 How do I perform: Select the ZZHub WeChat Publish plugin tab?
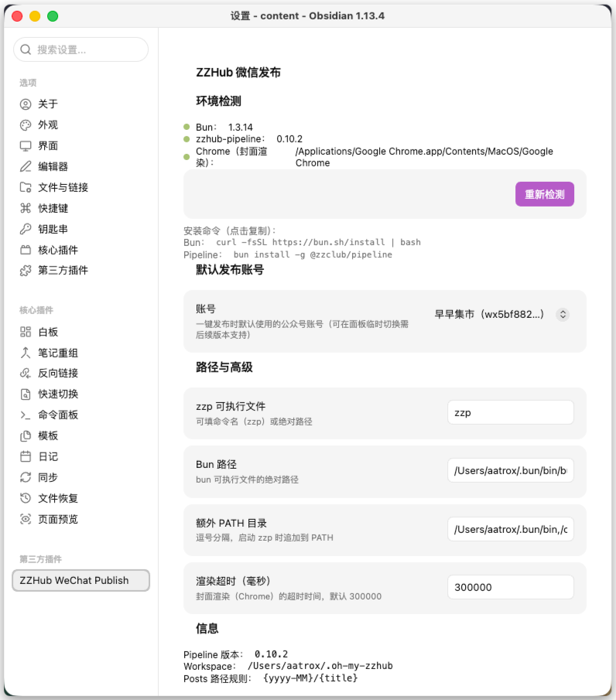[x=80, y=580]
